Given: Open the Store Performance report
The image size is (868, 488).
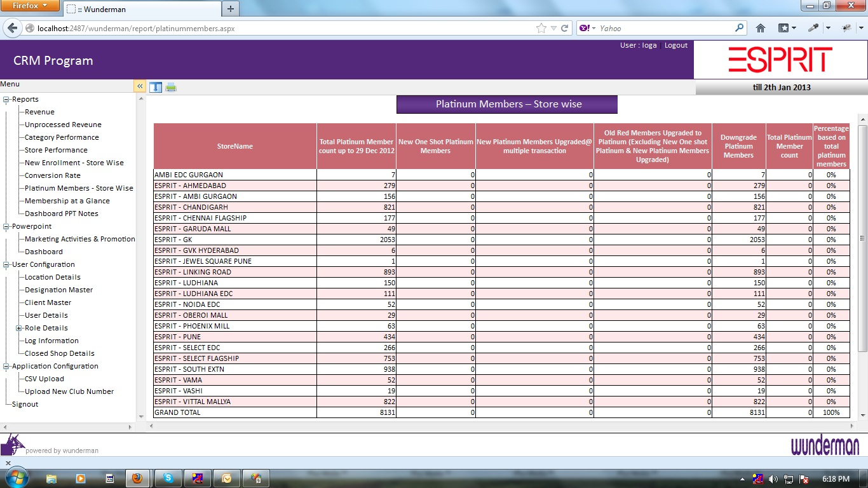Looking at the screenshot, I should click(56, 150).
